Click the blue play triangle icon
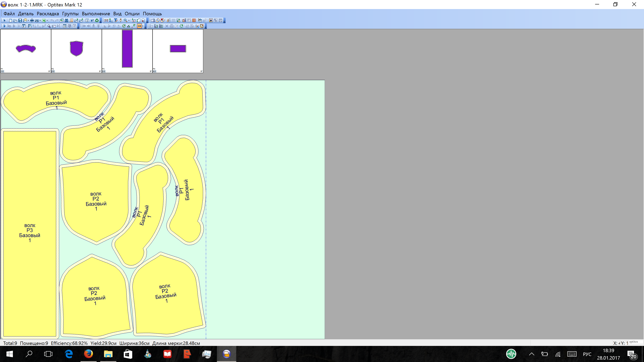The width and height of the screenshot is (644, 362). (x=4, y=26)
